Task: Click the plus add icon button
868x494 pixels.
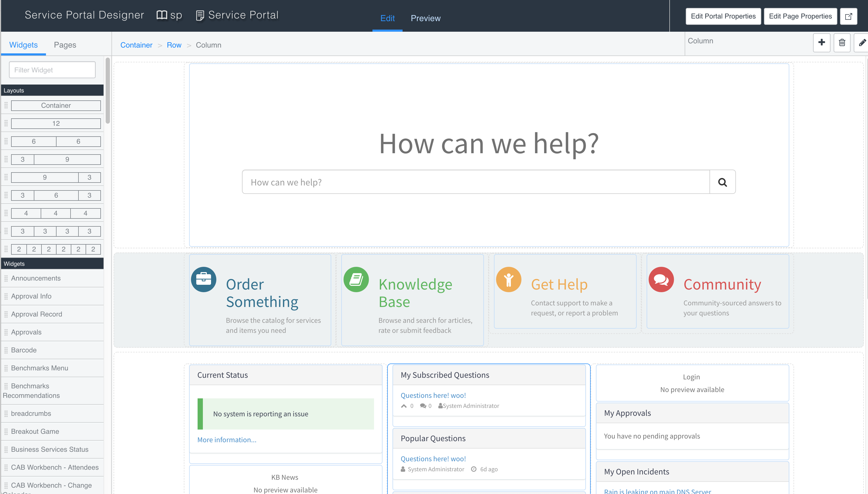Action: coord(821,43)
